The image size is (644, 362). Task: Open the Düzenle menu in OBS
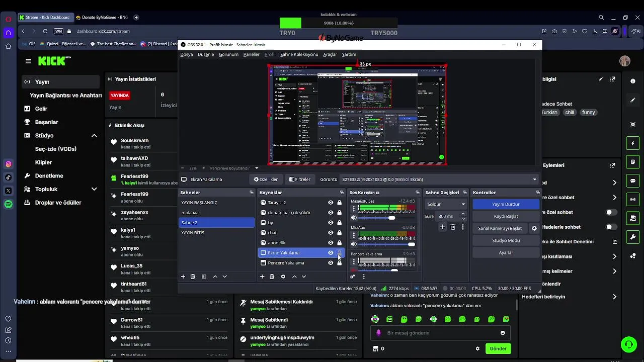(206, 54)
